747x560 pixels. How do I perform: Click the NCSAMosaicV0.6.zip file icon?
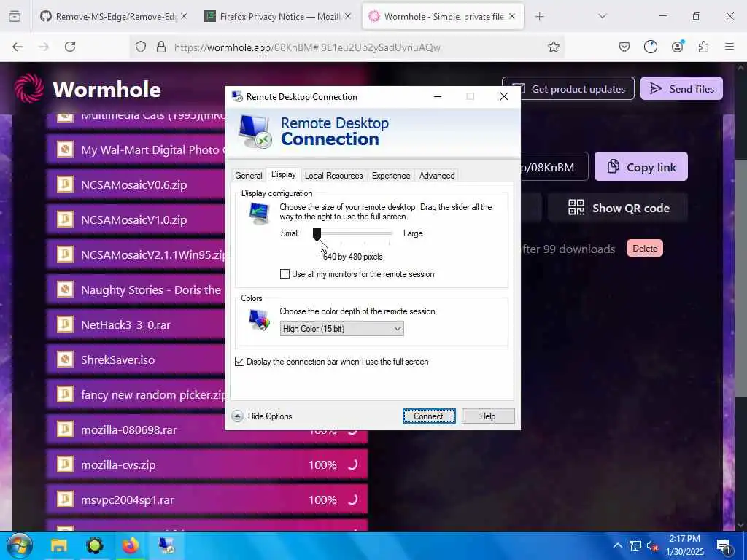tap(65, 184)
